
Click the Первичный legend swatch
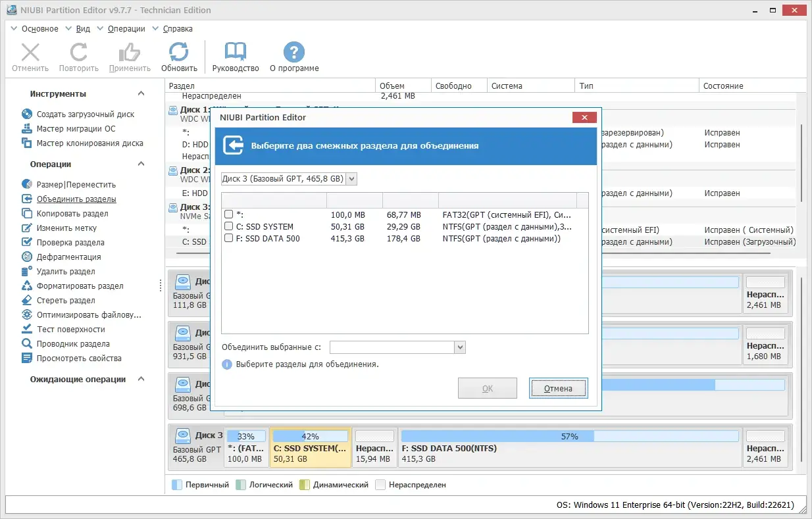coord(176,485)
